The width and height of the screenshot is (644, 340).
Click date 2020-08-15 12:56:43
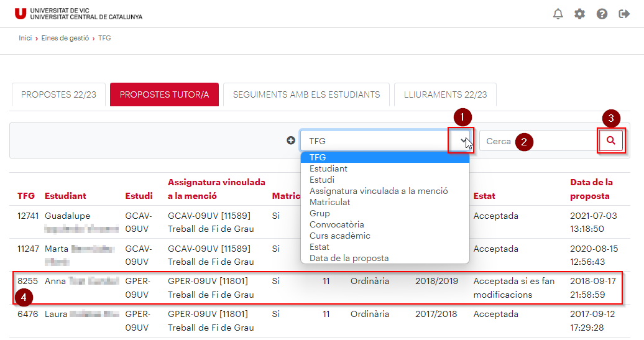594,255
